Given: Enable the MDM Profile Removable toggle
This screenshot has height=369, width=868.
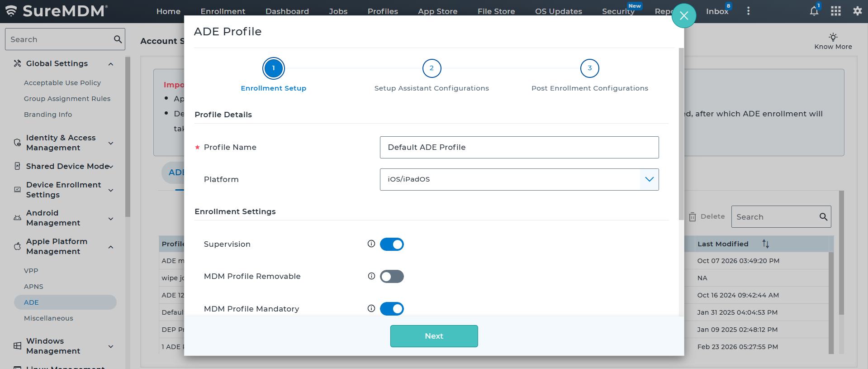Looking at the screenshot, I should (392, 276).
